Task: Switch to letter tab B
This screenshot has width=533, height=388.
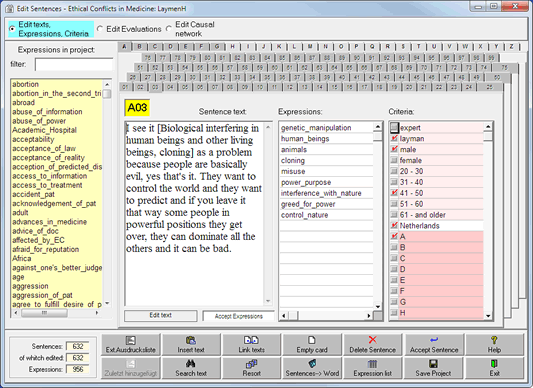Action: [139, 47]
